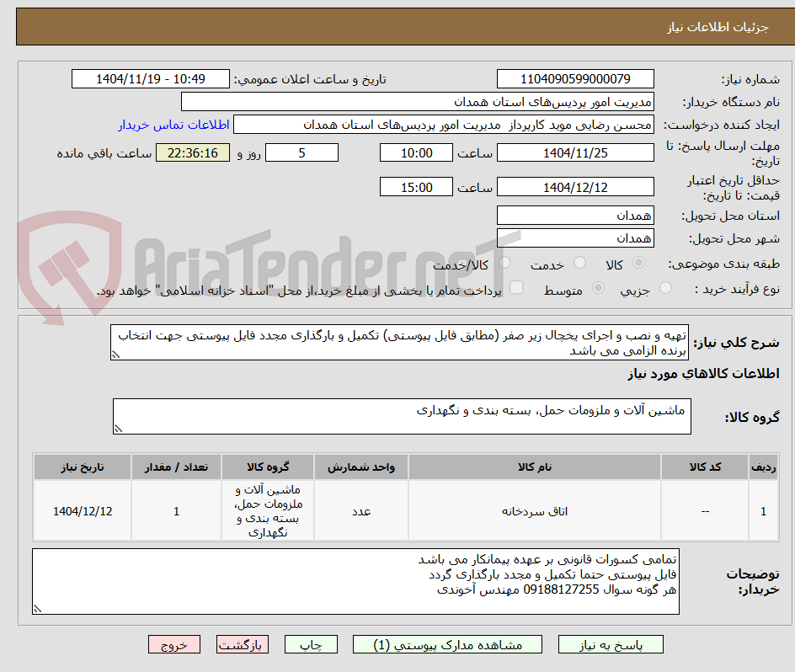The height and width of the screenshot is (672, 795).
Task: Select the 'خدمت' radio button
Action: tap(579, 263)
